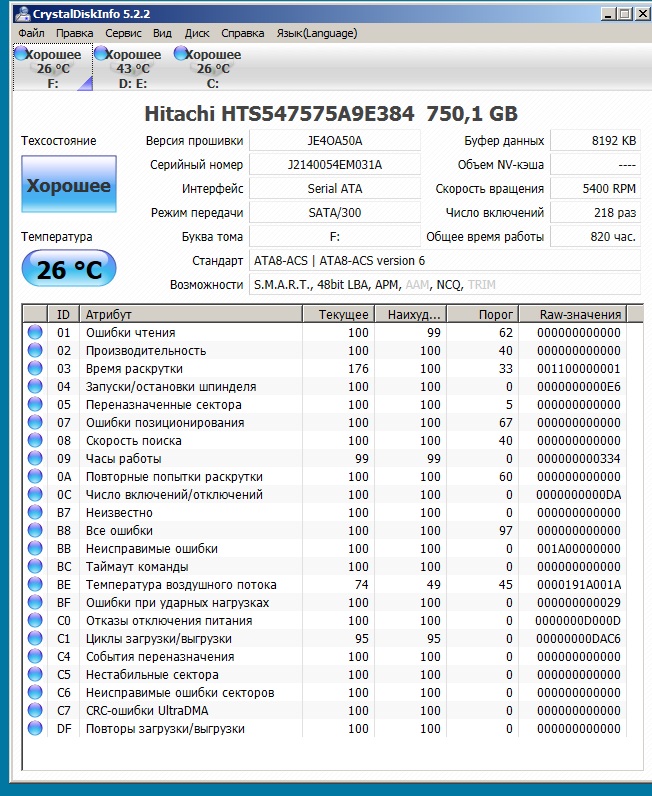This screenshot has width=652, height=796.
Task: Minimize the CrystalDiskInfo window
Action: [609, 14]
